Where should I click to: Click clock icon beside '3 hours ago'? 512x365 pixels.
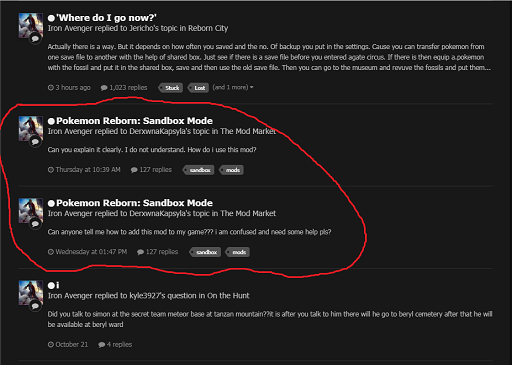[x=51, y=88]
